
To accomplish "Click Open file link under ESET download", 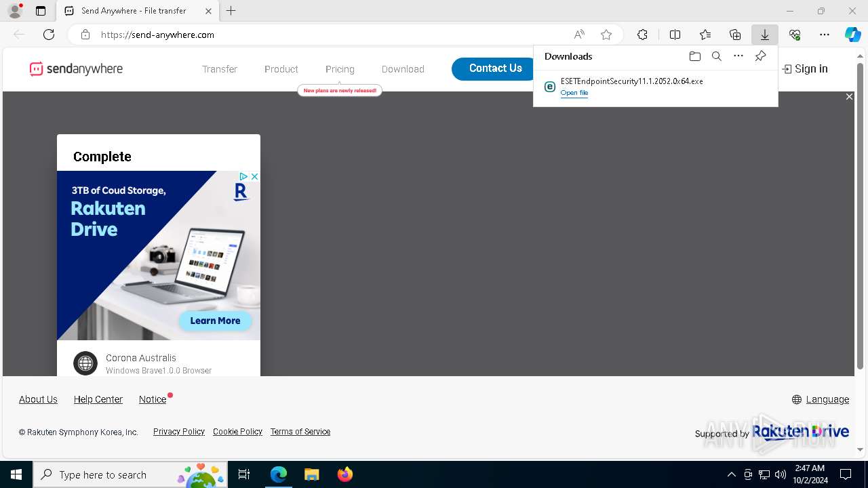I will coord(574,93).
